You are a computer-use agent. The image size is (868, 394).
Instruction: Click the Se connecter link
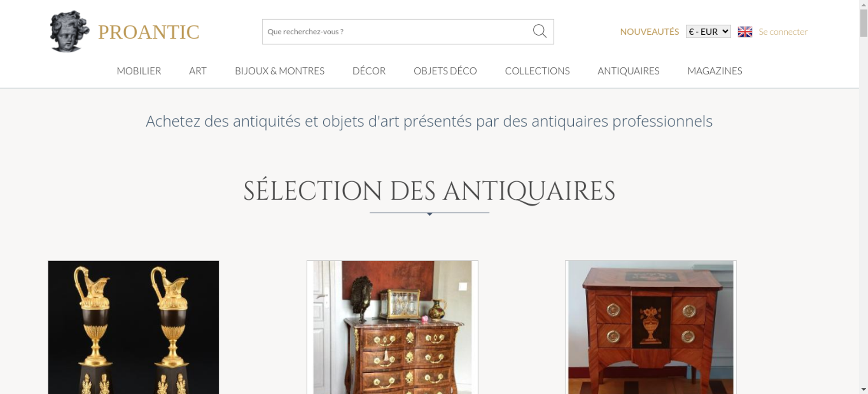pyautogui.click(x=783, y=32)
